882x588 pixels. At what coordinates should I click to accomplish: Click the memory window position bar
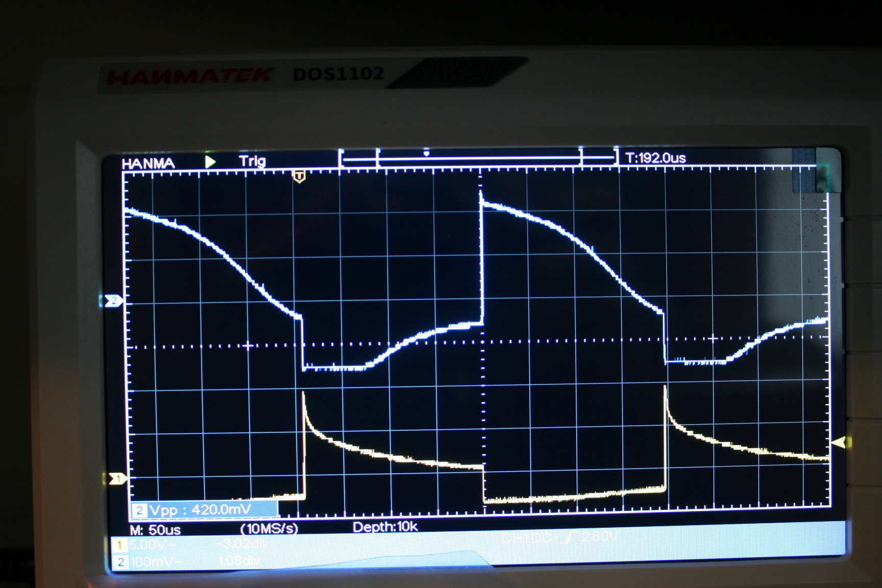[x=478, y=159]
